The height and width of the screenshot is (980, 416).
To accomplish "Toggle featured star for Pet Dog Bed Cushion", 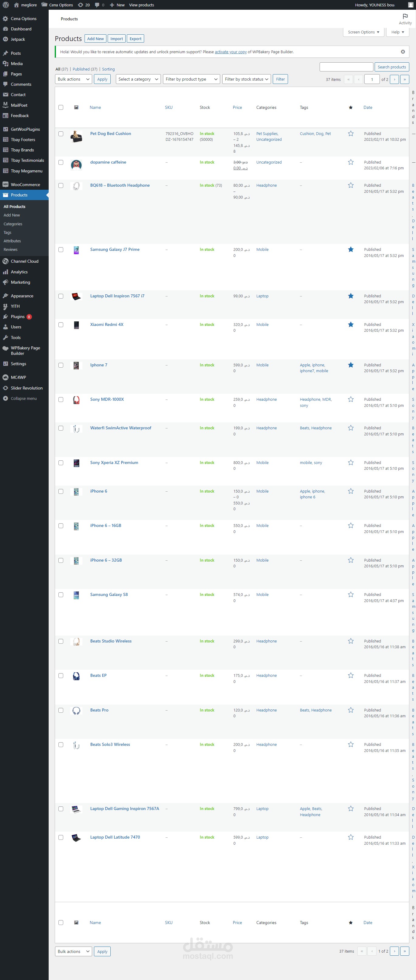I will pos(351,133).
